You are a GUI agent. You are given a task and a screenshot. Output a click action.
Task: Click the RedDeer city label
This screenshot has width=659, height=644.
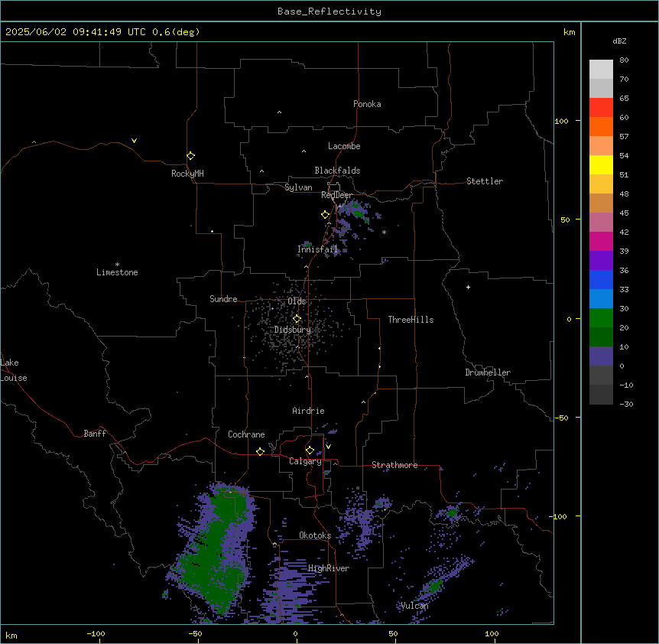[x=336, y=195]
